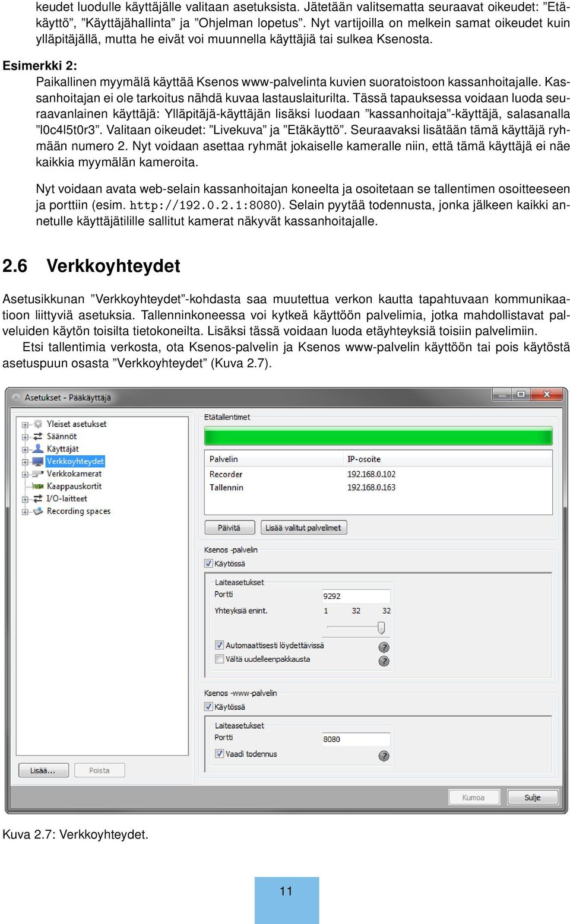The height and width of the screenshot is (924, 570).
Task: Minimize the Asetukset window
Action: 502,395
